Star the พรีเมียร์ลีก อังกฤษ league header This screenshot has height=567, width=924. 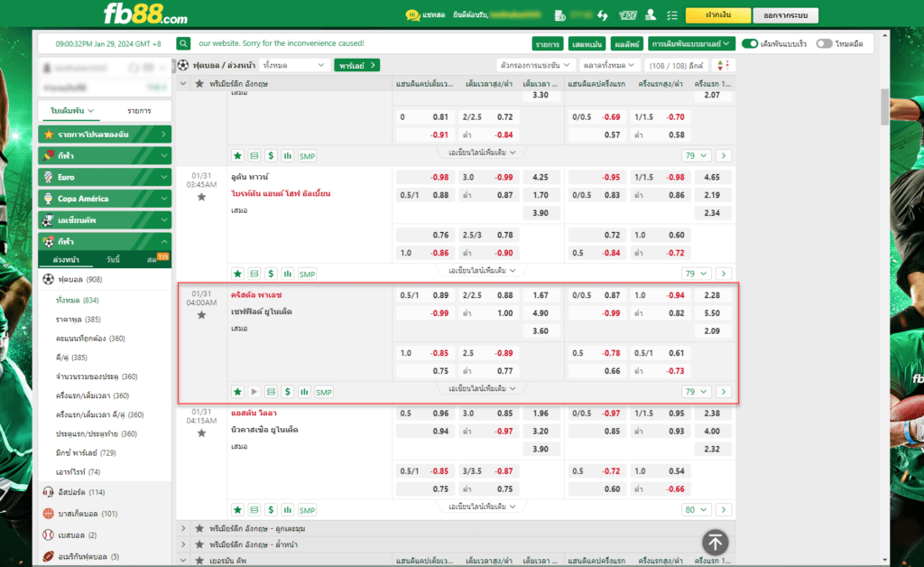[199, 84]
